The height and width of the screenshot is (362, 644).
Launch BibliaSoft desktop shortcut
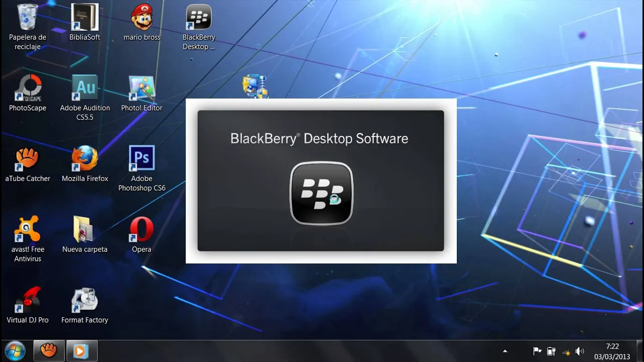(x=85, y=23)
